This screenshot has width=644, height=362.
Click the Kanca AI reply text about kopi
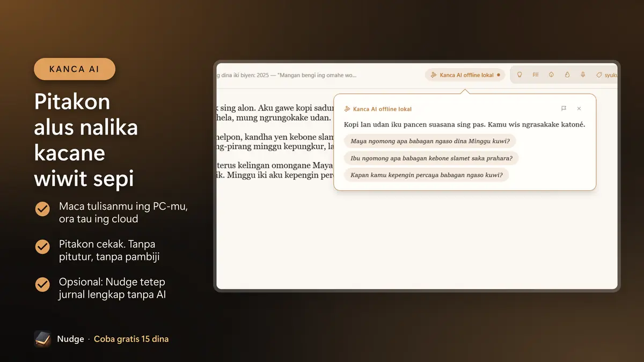(x=464, y=124)
